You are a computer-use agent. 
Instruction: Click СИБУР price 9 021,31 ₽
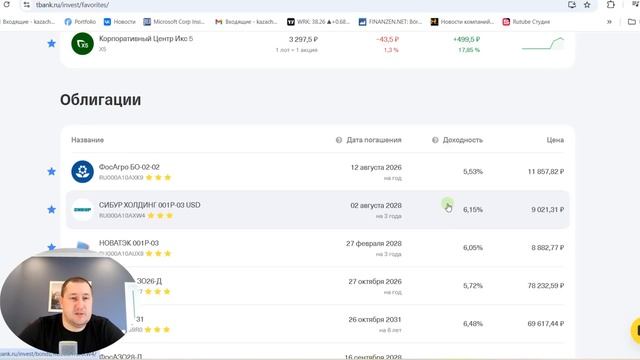(547, 209)
